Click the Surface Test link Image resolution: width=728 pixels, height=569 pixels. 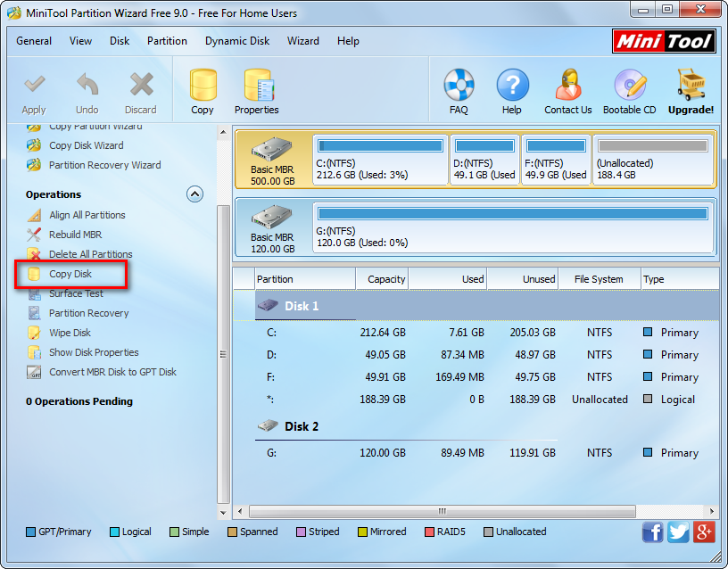(x=76, y=293)
